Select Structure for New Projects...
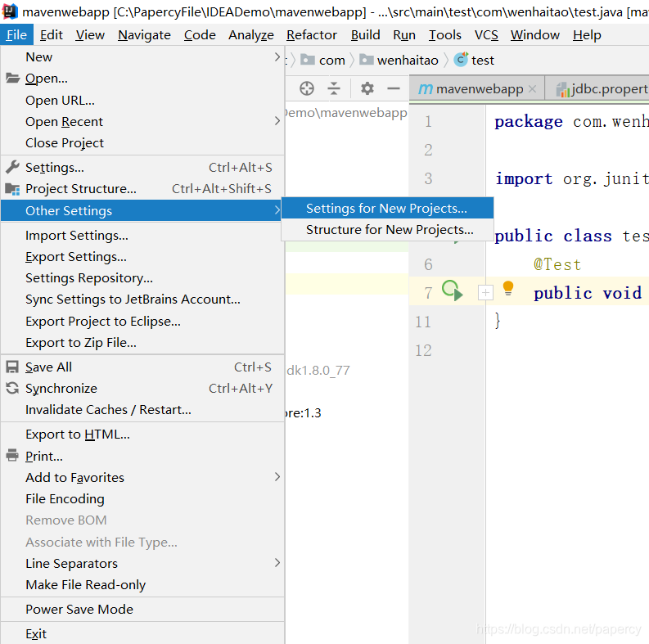 click(387, 229)
